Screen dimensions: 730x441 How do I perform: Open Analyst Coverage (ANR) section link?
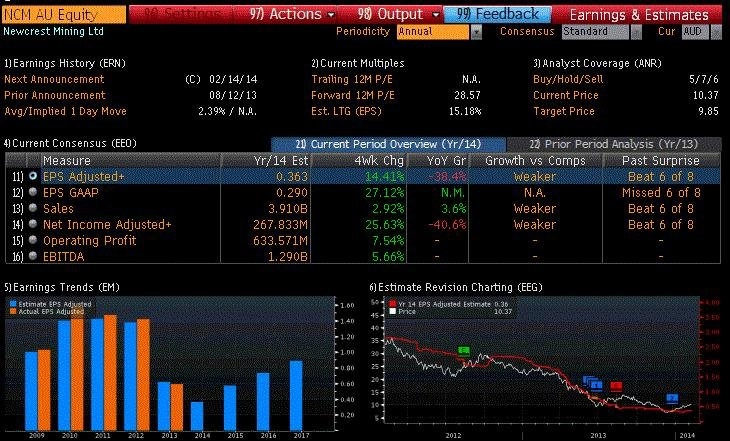597,63
